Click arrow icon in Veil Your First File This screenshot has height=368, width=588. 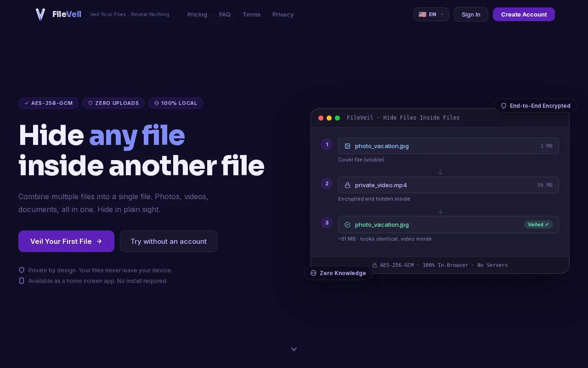click(99, 241)
